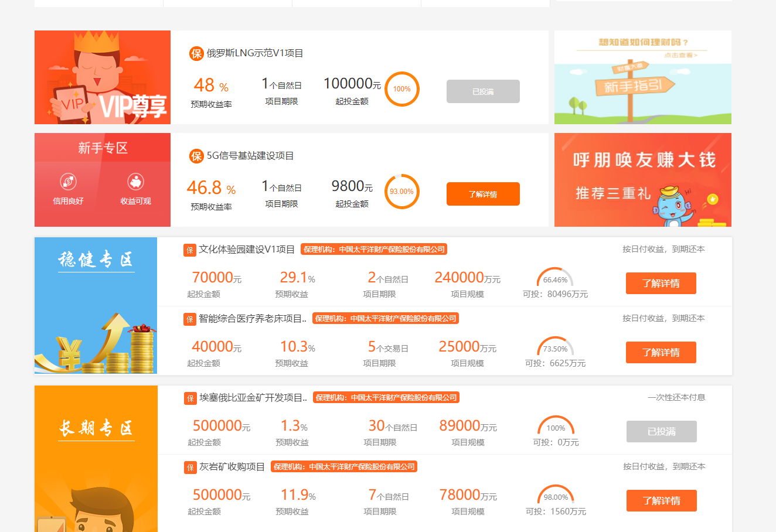Viewport: 776px width, 532px height.
Task: Click the 可投：1560万元 remaining amount
Action: click(556, 511)
